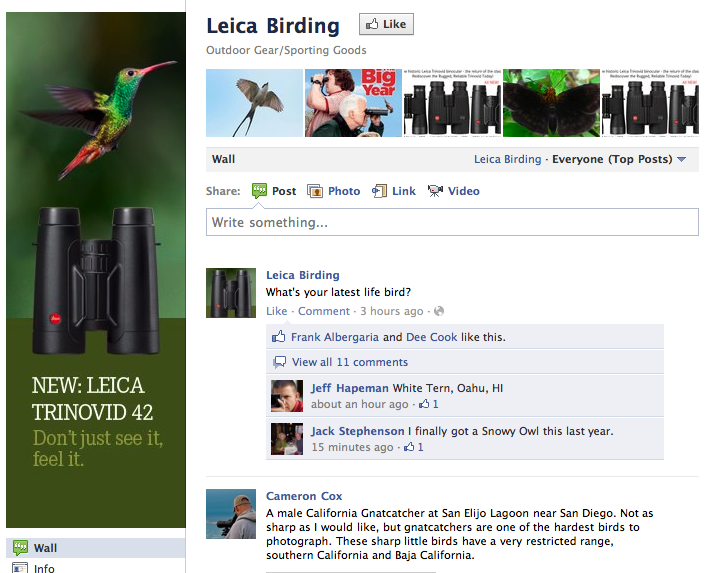Click thumbs-up icon on Jack Stephenson's comment

[409, 447]
